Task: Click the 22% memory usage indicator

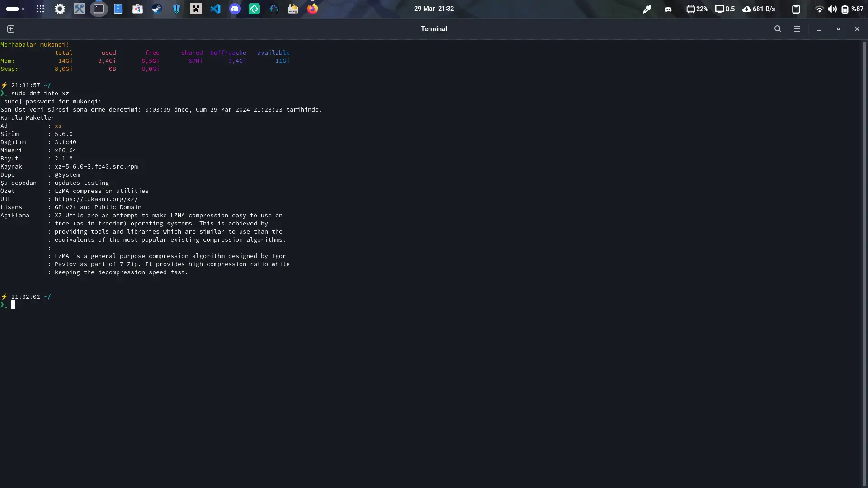Action: (697, 9)
